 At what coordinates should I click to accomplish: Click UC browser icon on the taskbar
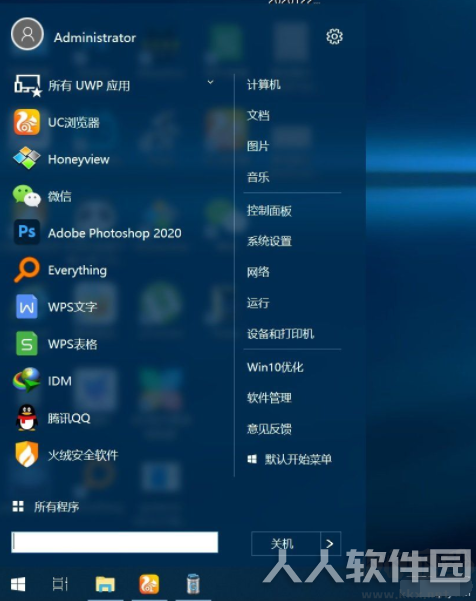149,584
